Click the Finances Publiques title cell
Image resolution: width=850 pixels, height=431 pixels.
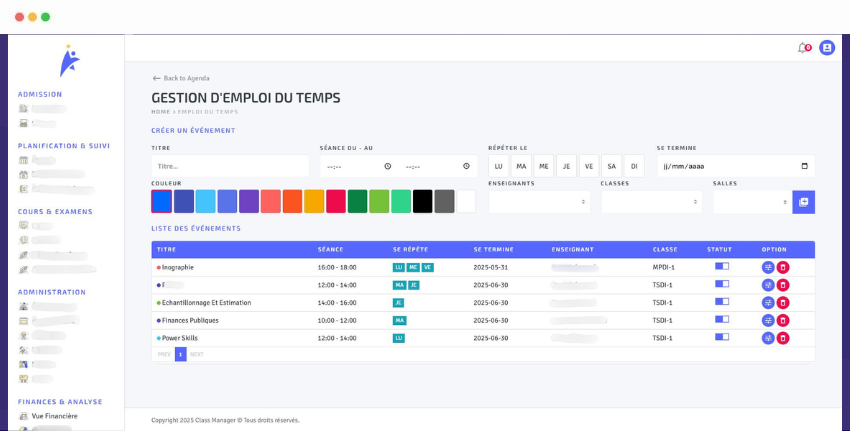coord(190,320)
